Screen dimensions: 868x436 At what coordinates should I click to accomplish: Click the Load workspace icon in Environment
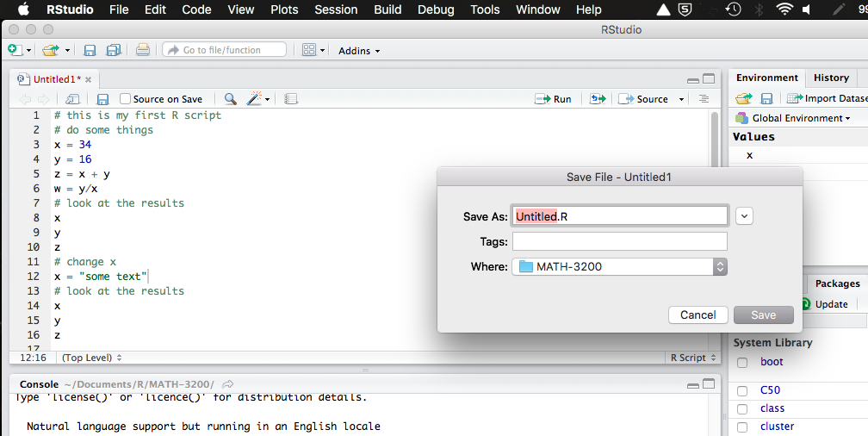(744, 98)
